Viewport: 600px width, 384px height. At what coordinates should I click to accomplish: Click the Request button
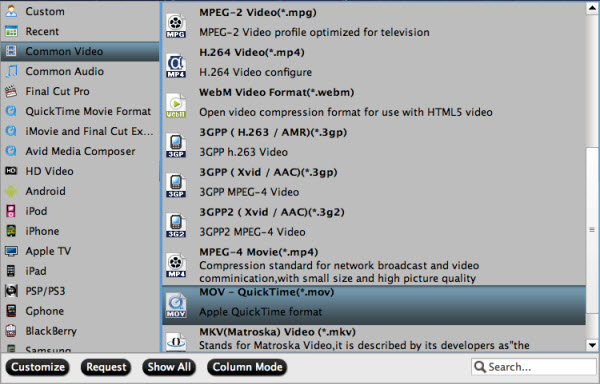[x=106, y=367]
